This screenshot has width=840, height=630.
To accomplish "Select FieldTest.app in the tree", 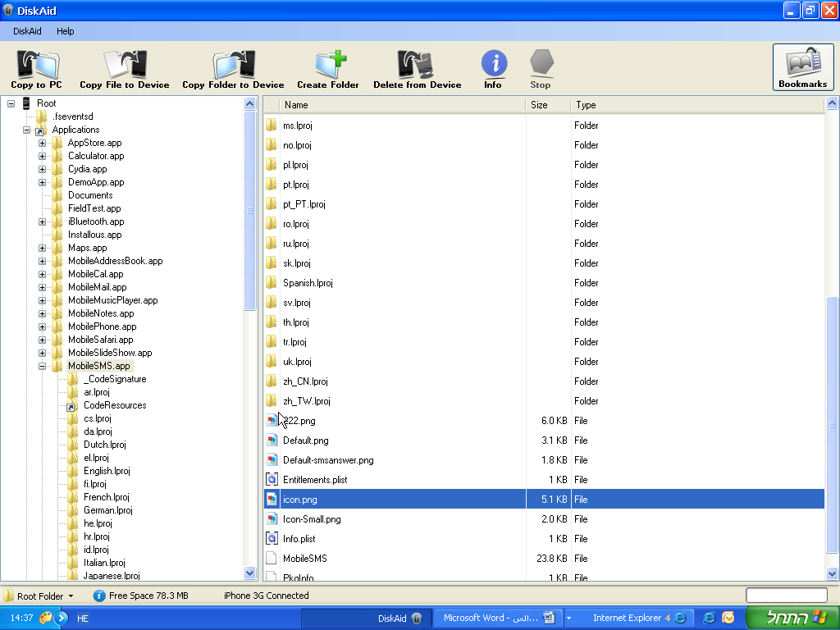I will [x=94, y=208].
